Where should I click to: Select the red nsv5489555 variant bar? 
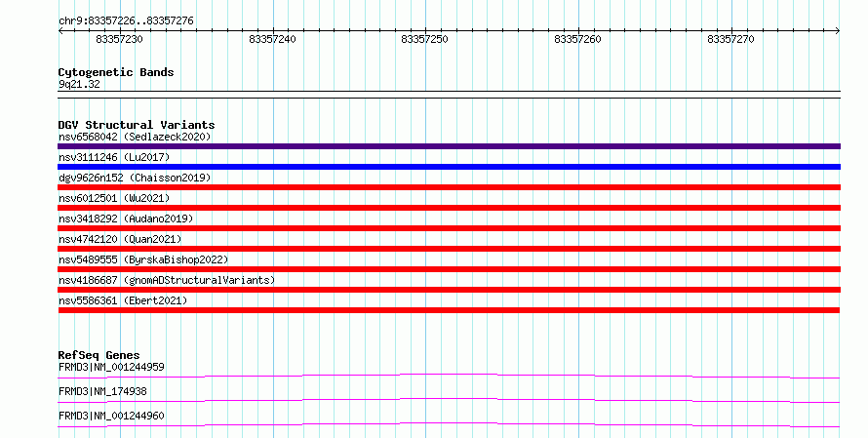pos(449,269)
